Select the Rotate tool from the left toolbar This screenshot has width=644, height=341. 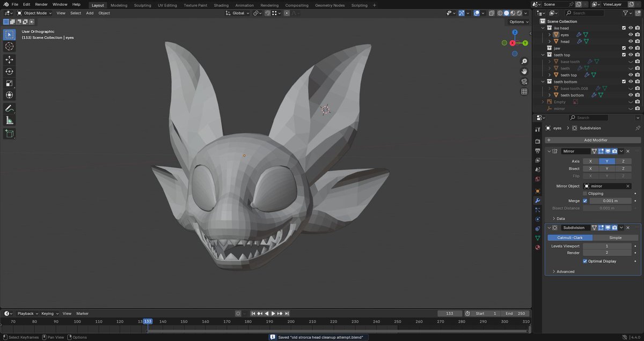click(x=9, y=71)
